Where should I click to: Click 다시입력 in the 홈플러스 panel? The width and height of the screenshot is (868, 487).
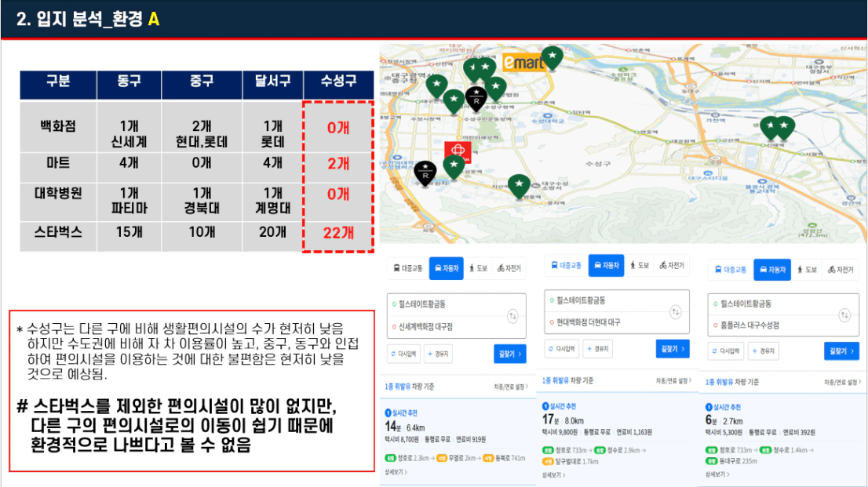727,351
